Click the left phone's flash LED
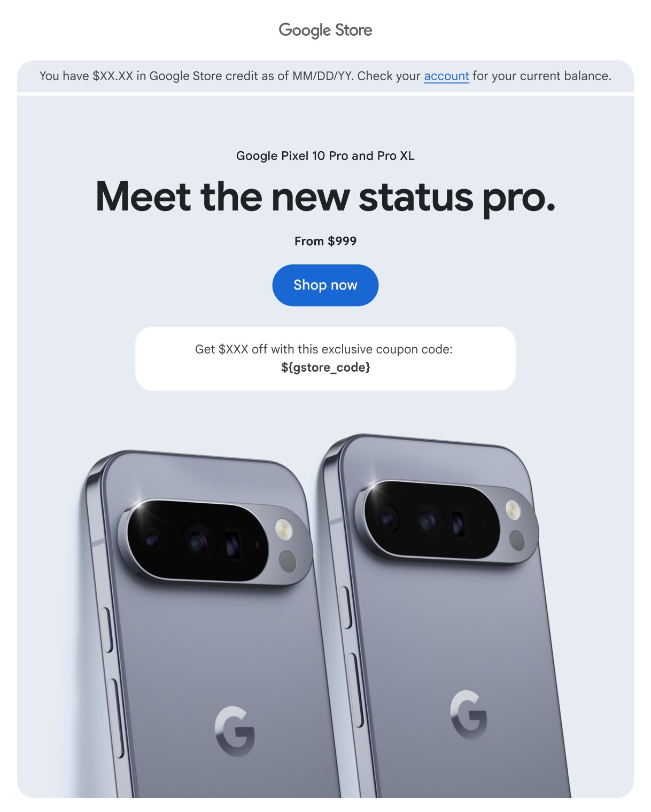651x812 pixels. point(284,529)
